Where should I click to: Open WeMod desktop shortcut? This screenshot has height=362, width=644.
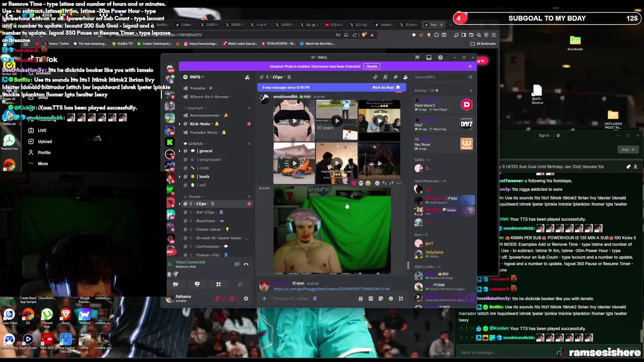(85, 317)
